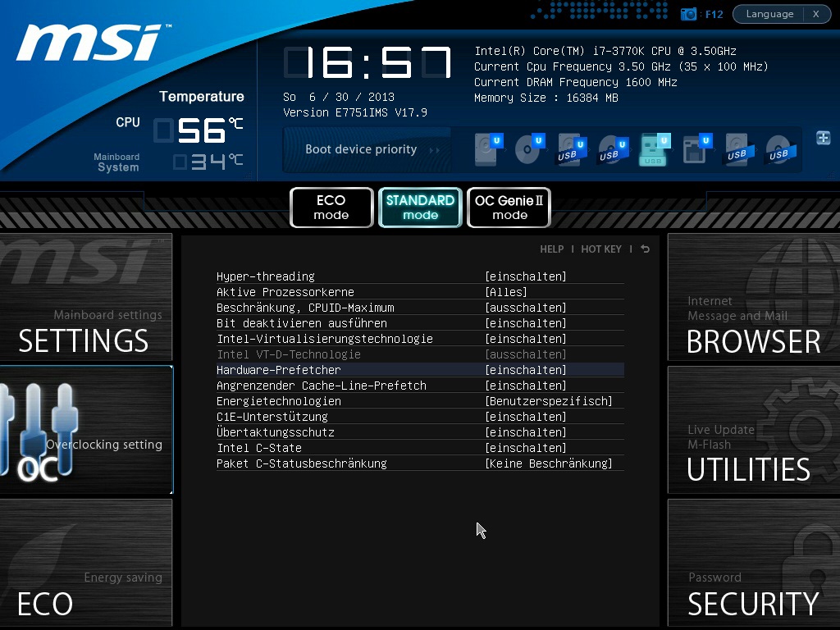Open Energietechnologien [Benutzerspezifisch] value
840x630 pixels.
[549, 400]
